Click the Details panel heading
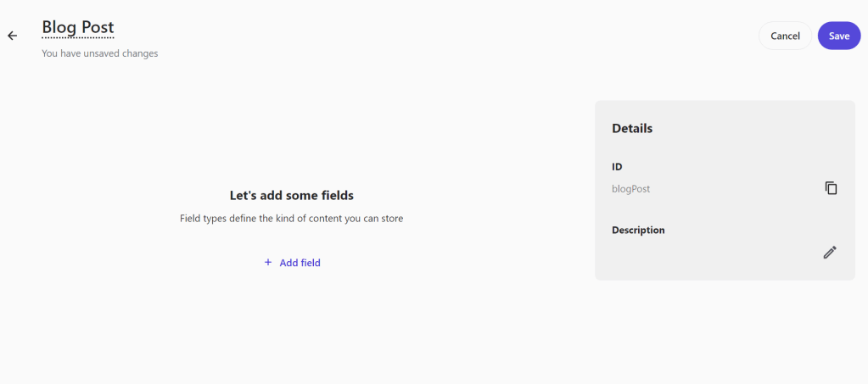 click(632, 129)
